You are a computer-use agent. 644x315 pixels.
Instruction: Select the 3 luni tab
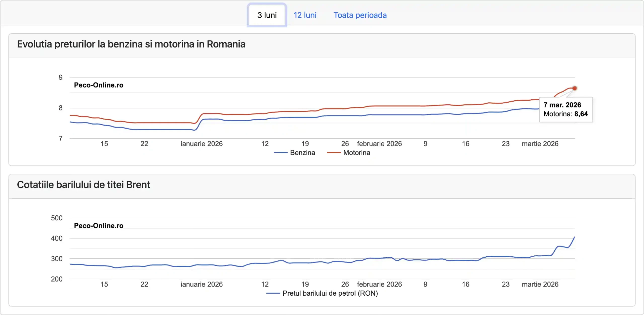coord(267,15)
